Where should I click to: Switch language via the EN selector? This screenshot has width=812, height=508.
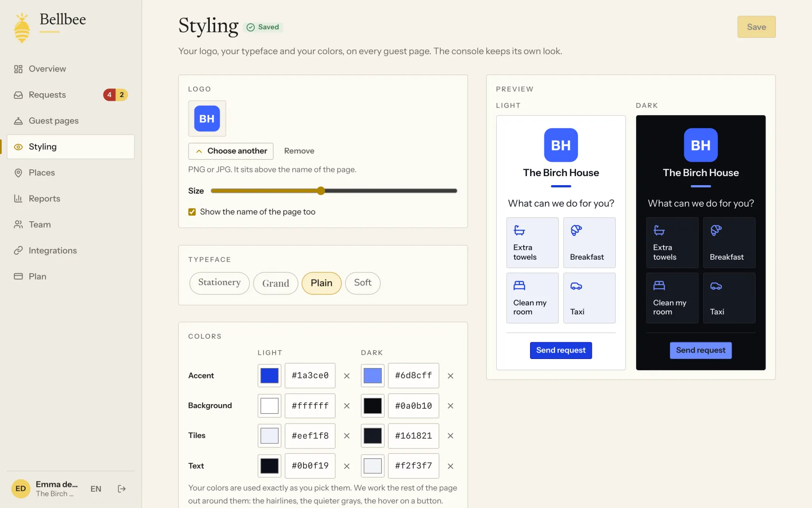pos(96,489)
